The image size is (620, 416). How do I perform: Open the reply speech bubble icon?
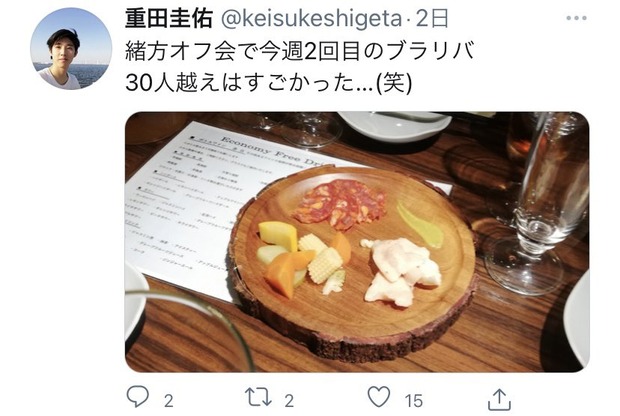(x=138, y=397)
